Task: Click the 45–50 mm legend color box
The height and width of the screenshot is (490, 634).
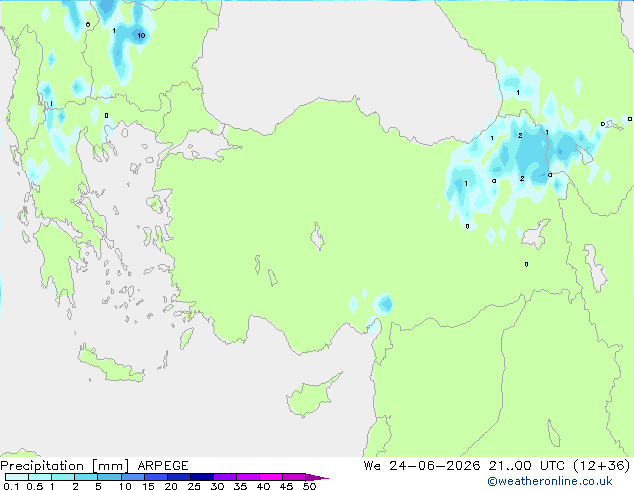Action: tap(294, 477)
